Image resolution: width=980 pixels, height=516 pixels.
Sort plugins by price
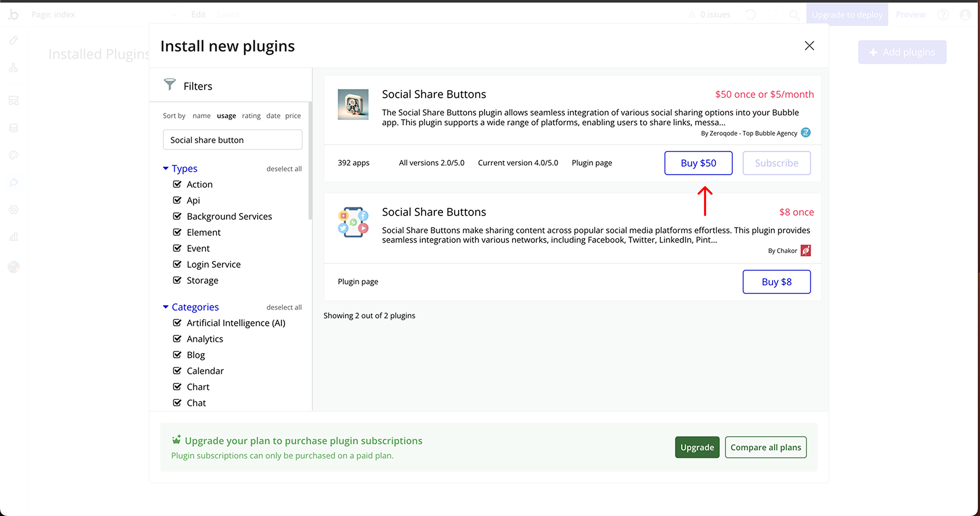293,116
